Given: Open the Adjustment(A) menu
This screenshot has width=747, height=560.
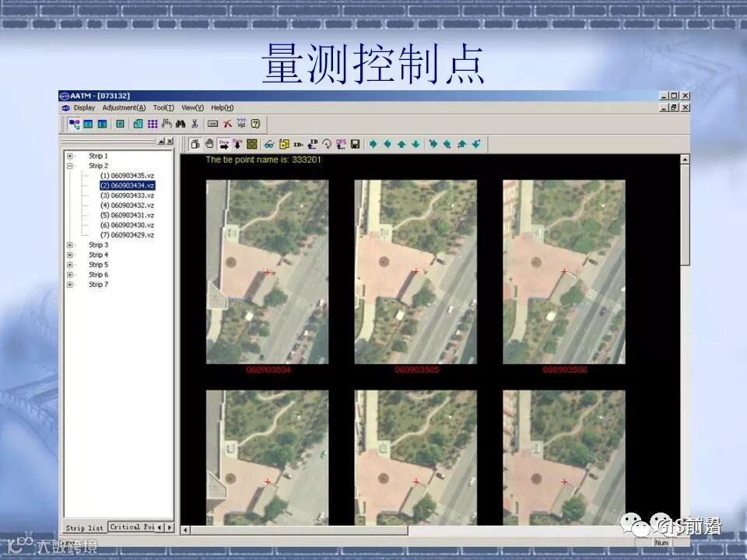Looking at the screenshot, I should pyautogui.click(x=124, y=107).
